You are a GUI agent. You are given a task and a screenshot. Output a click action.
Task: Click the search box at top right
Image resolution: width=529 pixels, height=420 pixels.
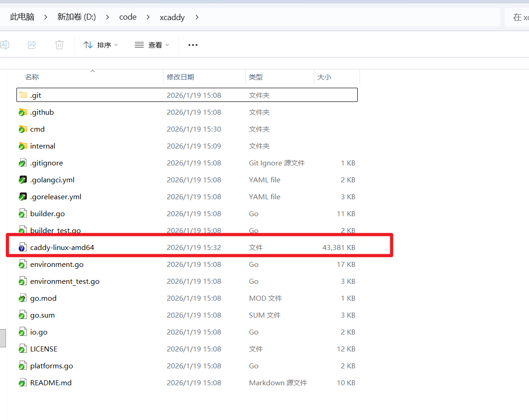[x=518, y=17]
